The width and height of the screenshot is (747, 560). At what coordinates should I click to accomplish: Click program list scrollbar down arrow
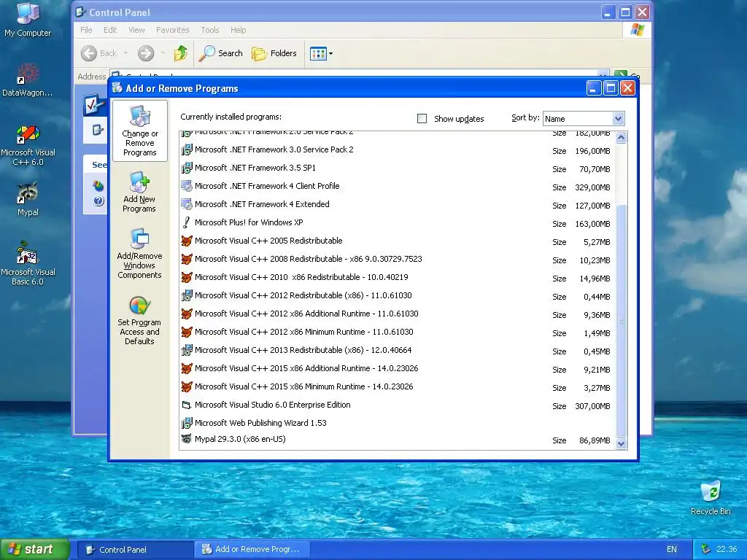click(622, 443)
